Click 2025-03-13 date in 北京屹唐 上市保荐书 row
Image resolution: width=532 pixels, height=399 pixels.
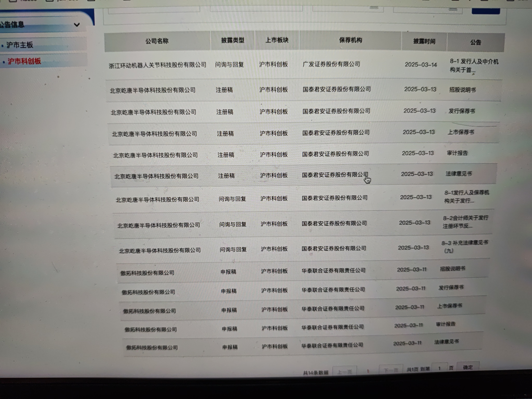point(418,132)
